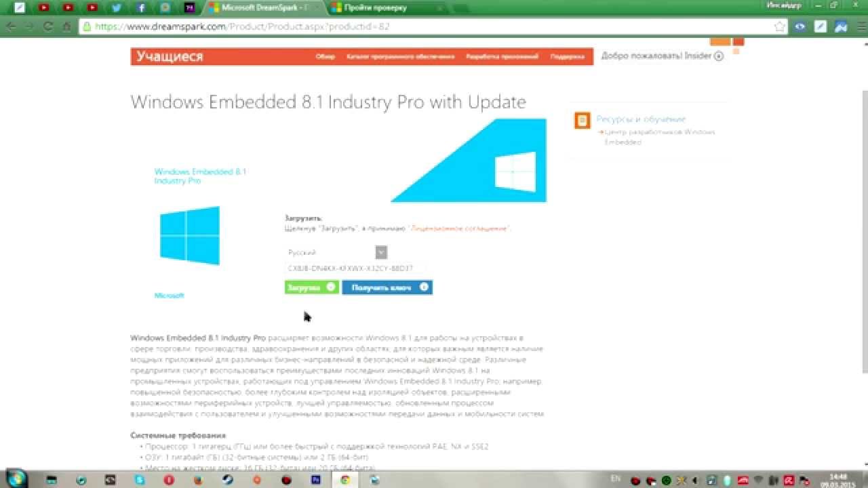Image resolution: width=868 pixels, height=488 pixels.
Task: Click the pencil extension icon in toolbar
Action: click(821, 27)
